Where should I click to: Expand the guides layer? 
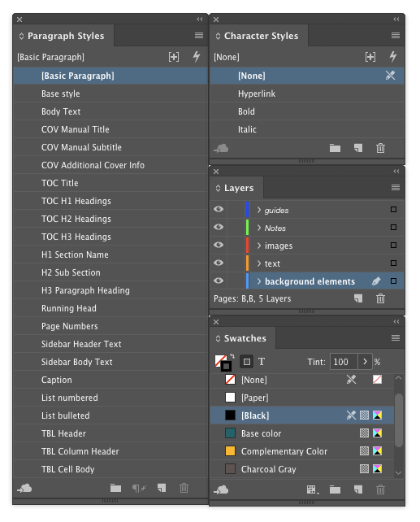click(259, 210)
